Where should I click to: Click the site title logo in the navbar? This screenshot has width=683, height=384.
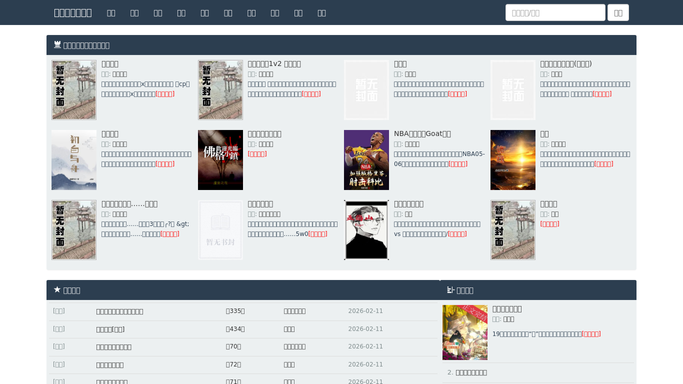click(73, 13)
